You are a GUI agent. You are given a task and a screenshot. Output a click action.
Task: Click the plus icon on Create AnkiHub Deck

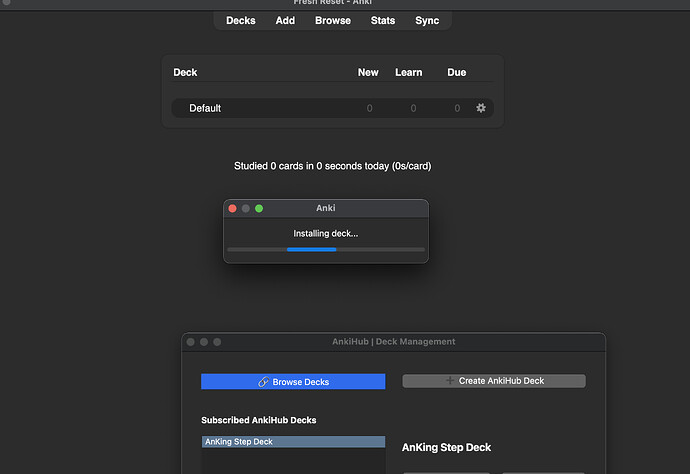[450, 380]
